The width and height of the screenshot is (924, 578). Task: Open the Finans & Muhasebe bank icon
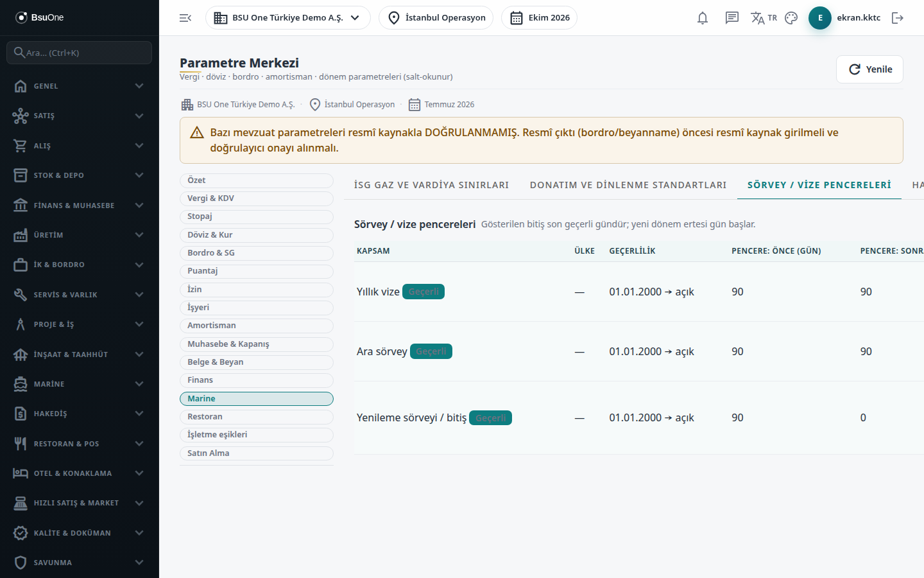point(21,206)
